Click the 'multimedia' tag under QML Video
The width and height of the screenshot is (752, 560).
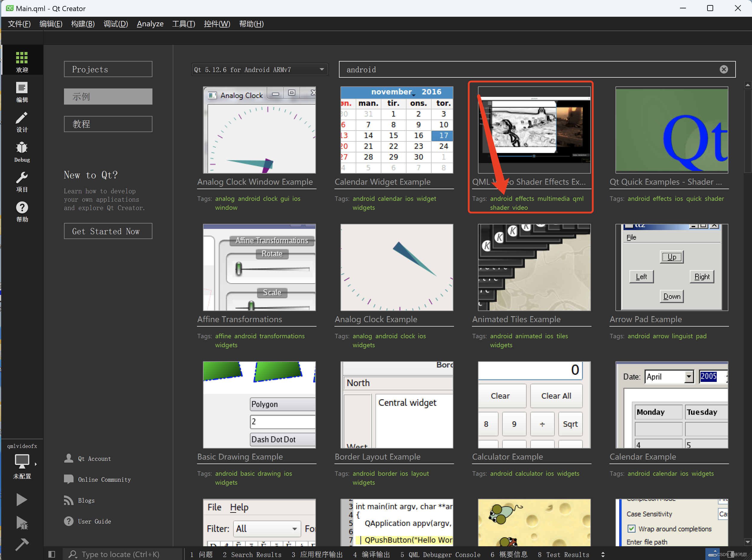point(553,199)
